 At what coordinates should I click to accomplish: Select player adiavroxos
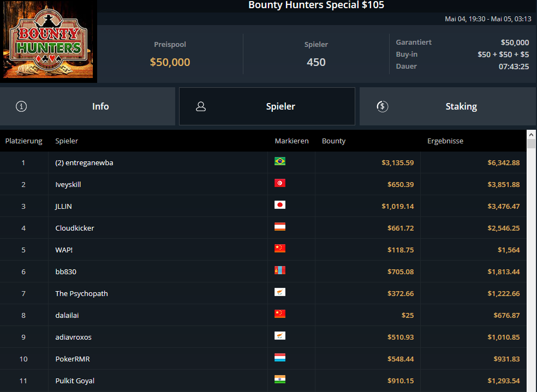tap(73, 337)
